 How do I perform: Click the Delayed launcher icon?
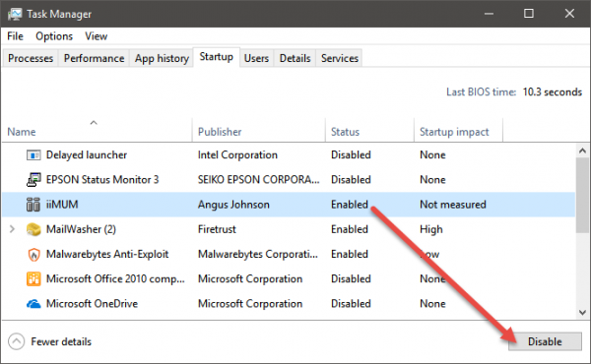click(33, 155)
